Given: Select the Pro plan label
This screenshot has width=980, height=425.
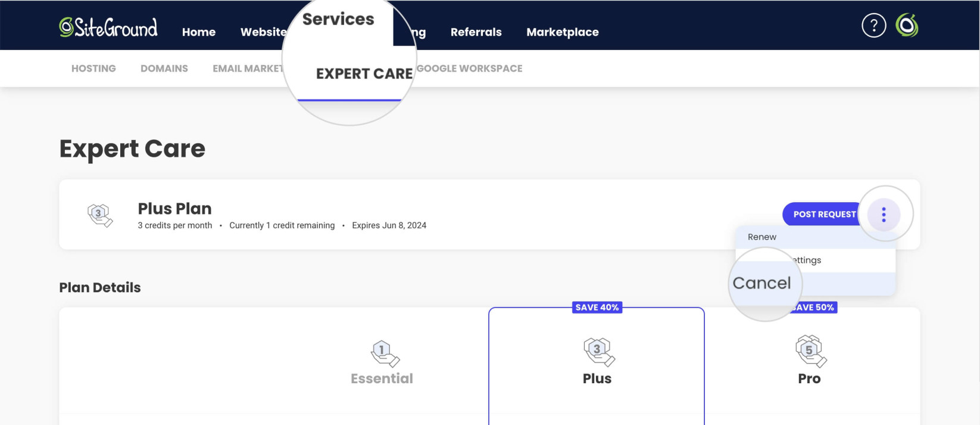Looking at the screenshot, I should click(809, 379).
